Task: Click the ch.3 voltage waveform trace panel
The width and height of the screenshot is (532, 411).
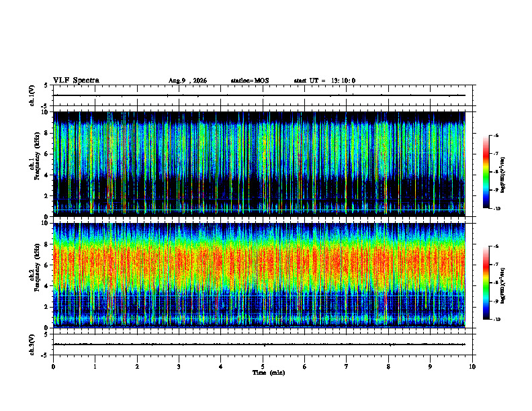Action: (263, 345)
